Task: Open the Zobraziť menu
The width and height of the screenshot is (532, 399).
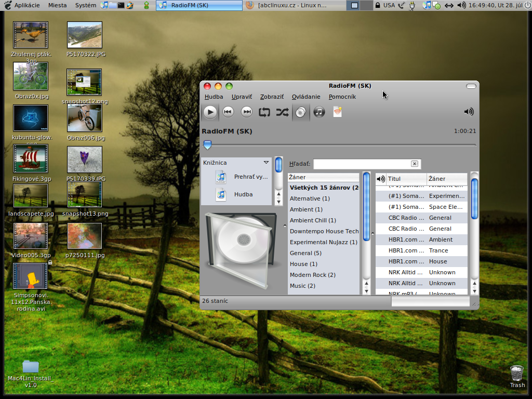Action: click(272, 97)
